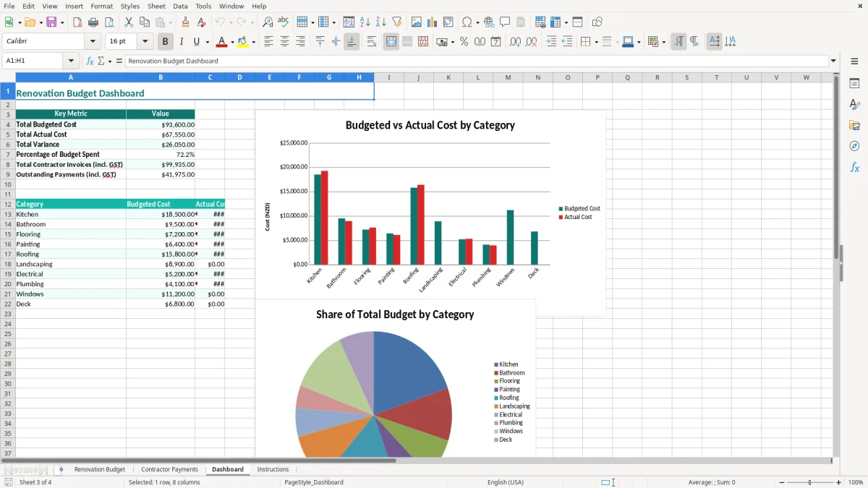
Task: Select column M header
Action: point(508,77)
